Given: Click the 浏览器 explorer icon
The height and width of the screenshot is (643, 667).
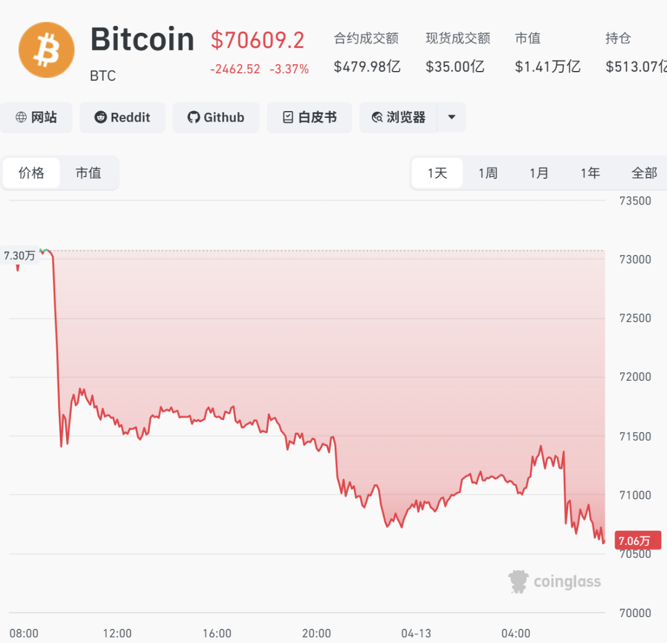Looking at the screenshot, I should click(x=377, y=117).
